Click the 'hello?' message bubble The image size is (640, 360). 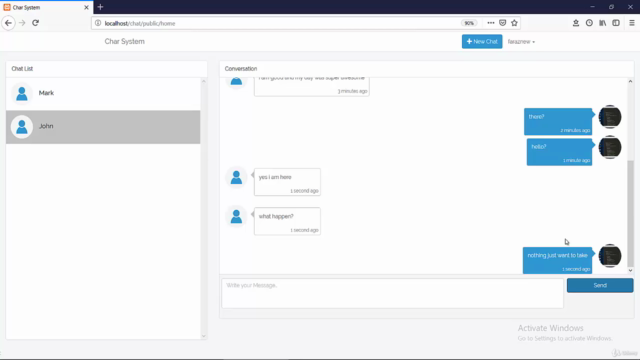559,152
